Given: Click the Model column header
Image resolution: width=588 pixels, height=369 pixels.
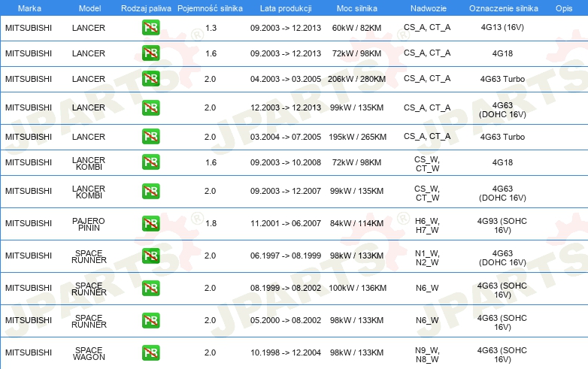Looking at the screenshot, I should 89,8.
